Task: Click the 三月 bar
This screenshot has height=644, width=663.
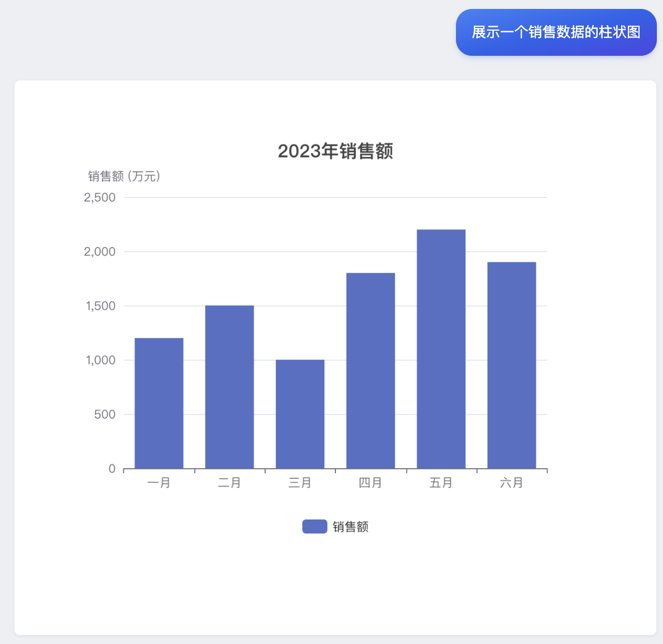Action: 300,413
